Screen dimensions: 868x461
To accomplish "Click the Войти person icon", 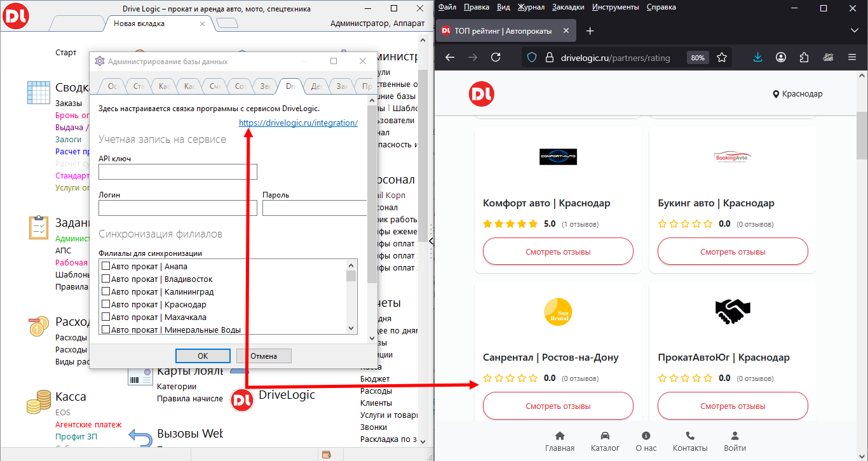I will (735, 436).
